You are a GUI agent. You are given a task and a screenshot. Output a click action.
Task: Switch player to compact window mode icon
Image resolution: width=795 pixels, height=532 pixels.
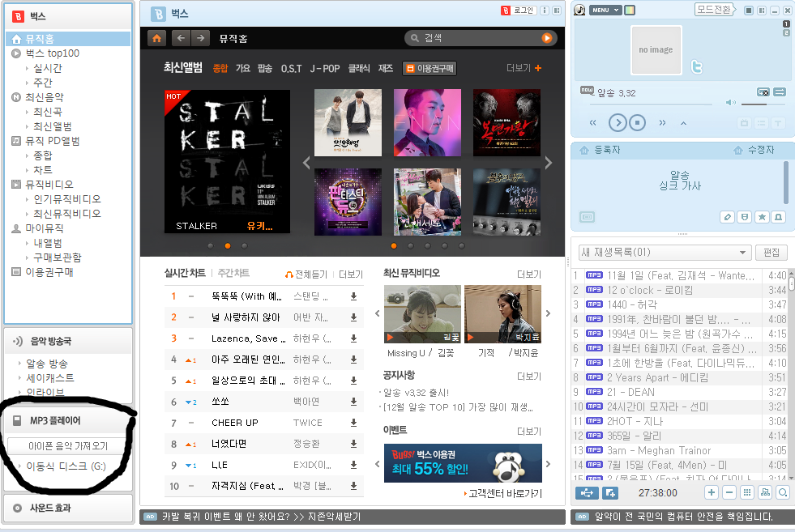click(748, 11)
